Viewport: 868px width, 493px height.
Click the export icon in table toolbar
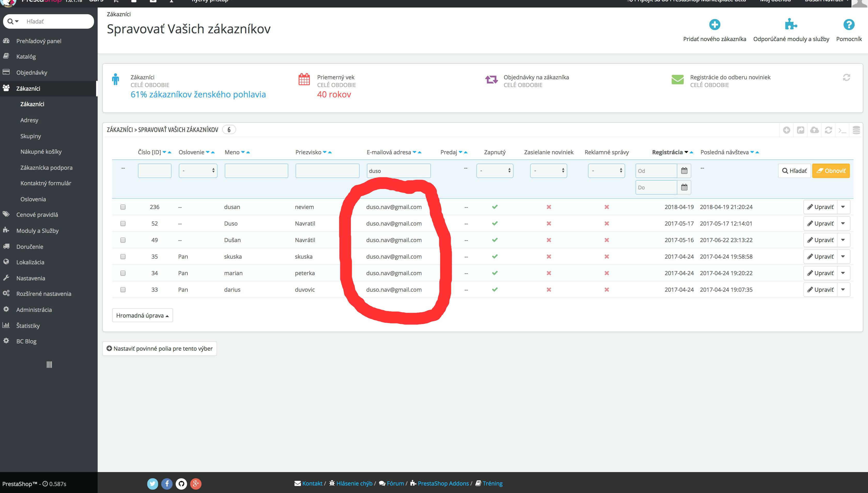(x=801, y=130)
